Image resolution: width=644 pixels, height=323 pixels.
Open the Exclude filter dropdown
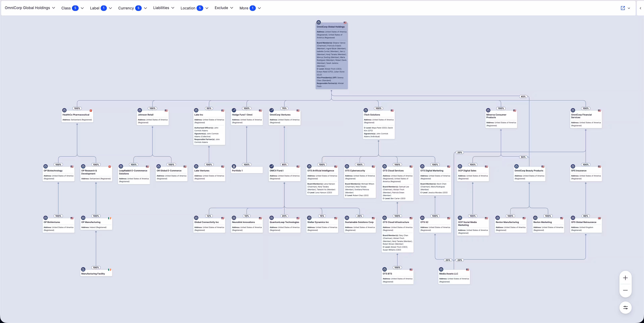click(x=224, y=8)
